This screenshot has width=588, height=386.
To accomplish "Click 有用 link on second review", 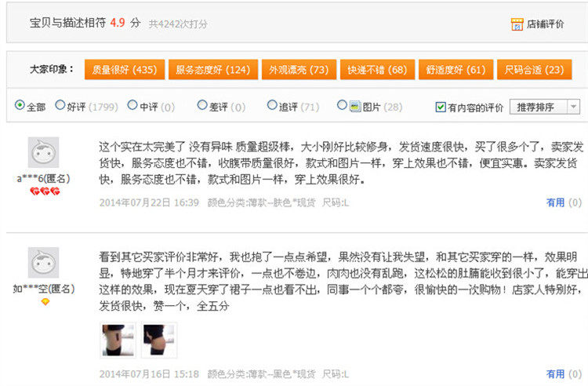I will pos(555,374).
